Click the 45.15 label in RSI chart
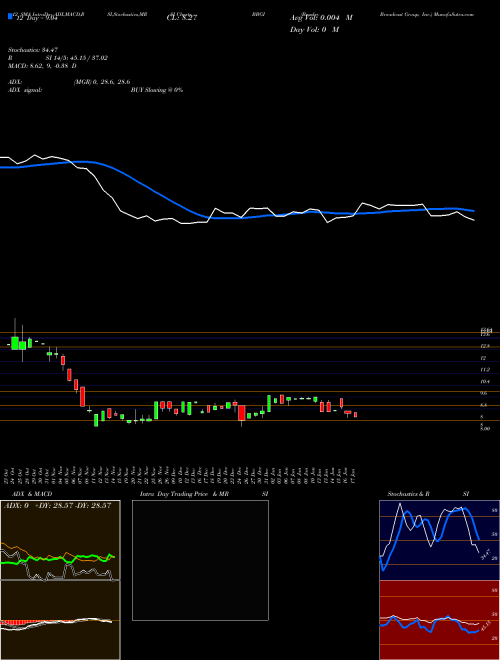 pos(486,627)
